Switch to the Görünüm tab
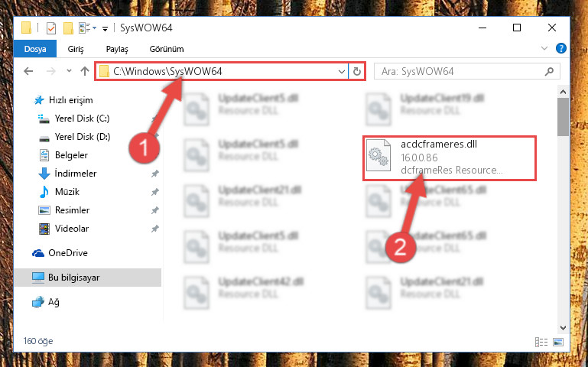This screenshot has width=588, height=367. pyautogui.click(x=167, y=49)
